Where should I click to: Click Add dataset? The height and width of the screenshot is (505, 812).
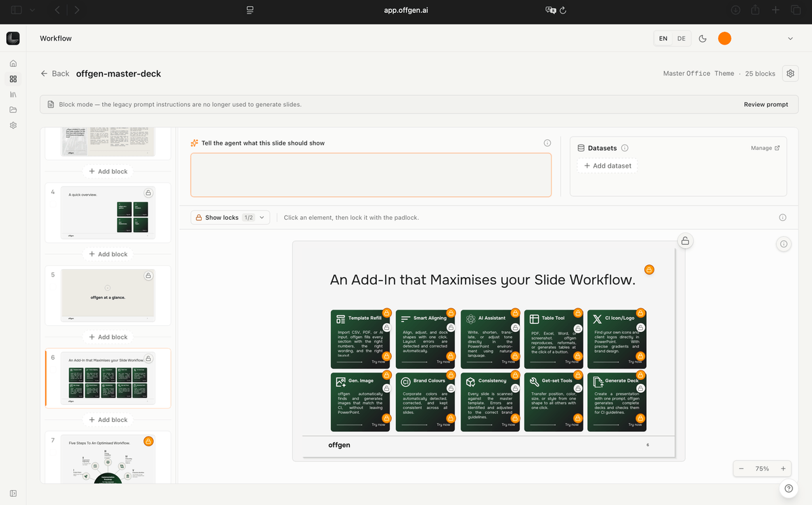607,166
